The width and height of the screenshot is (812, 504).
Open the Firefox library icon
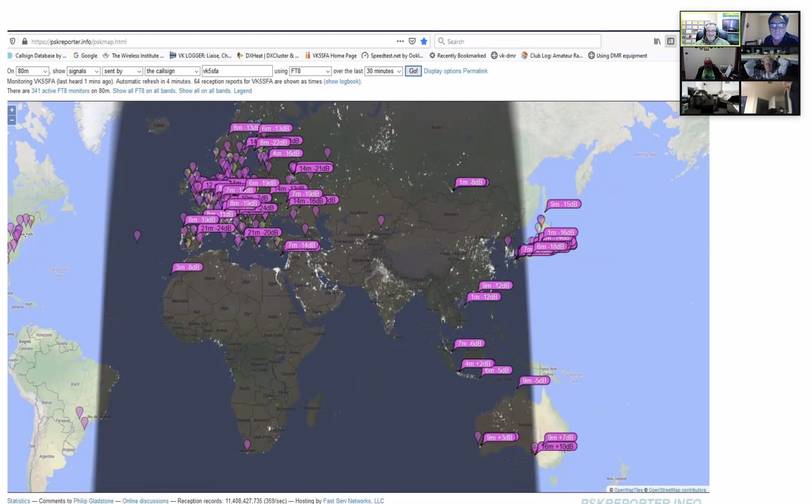click(x=657, y=41)
